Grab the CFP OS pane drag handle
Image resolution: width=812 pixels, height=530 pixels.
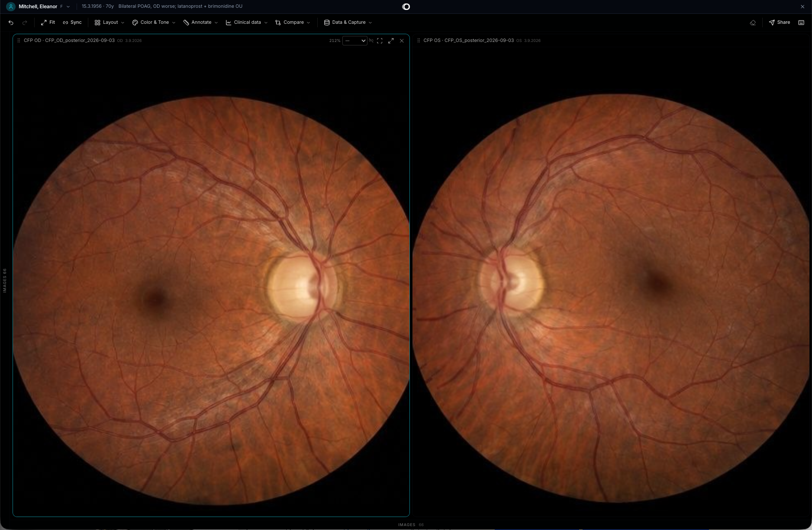[419, 41]
